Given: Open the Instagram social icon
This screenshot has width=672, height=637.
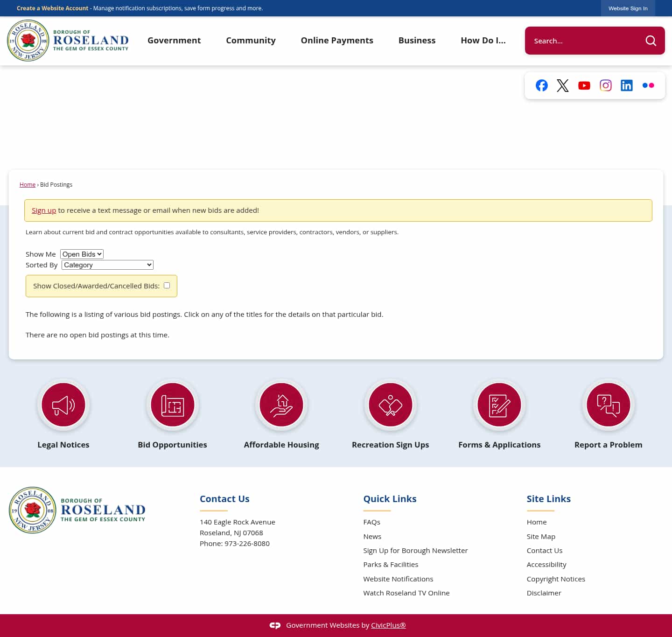Looking at the screenshot, I should point(605,85).
